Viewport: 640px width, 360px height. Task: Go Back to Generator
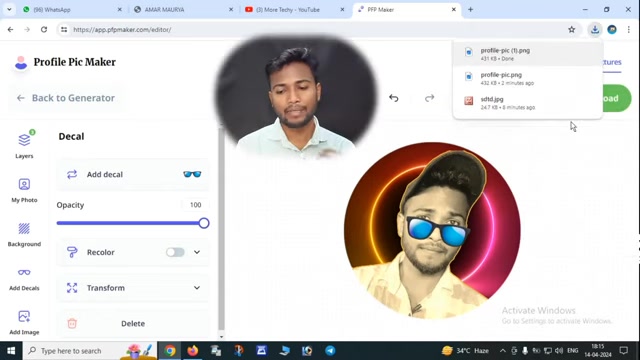pyautogui.click(x=66, y=98)
